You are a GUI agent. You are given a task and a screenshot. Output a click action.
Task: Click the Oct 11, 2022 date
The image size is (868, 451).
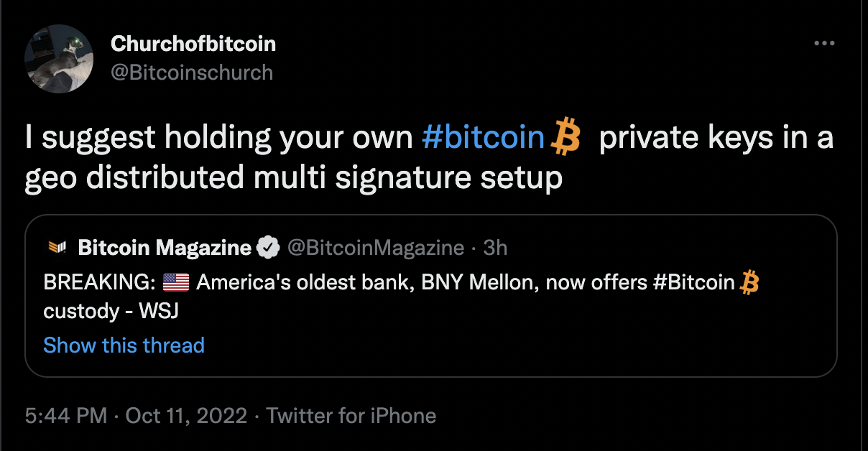(x=186, y=416)
